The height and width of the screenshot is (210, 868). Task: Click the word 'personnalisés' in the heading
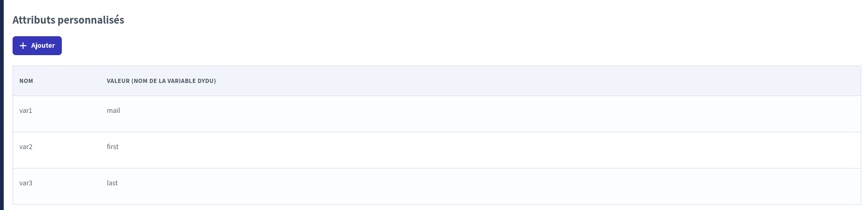[x=91, y=20]
